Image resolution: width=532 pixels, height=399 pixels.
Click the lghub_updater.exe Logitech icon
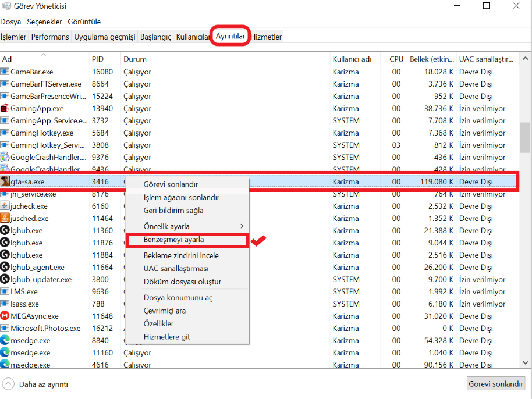5,279
